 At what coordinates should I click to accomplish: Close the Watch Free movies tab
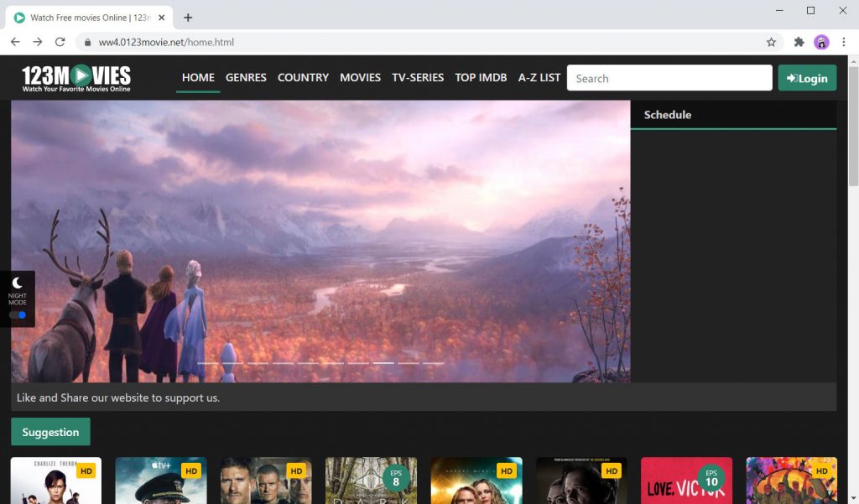[x=162, y=18]
